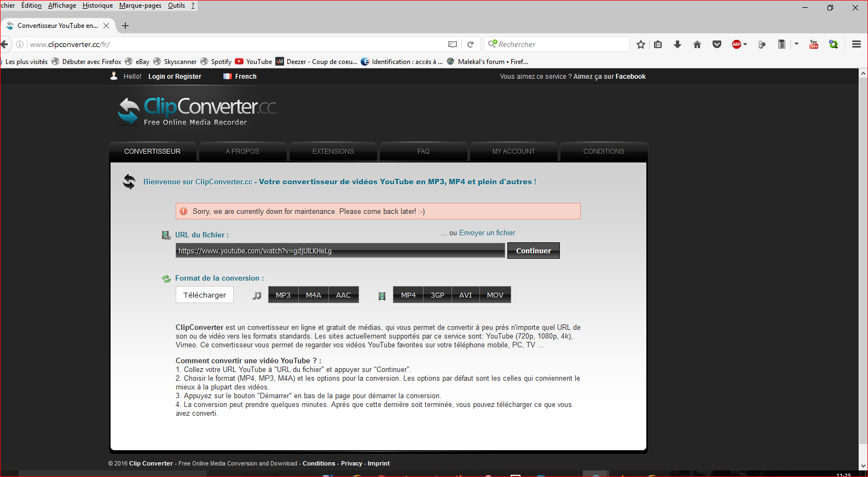Select the A PROPOS site tab
The width and height of the screenshot is (868, 477).
[x=242, y=152]
